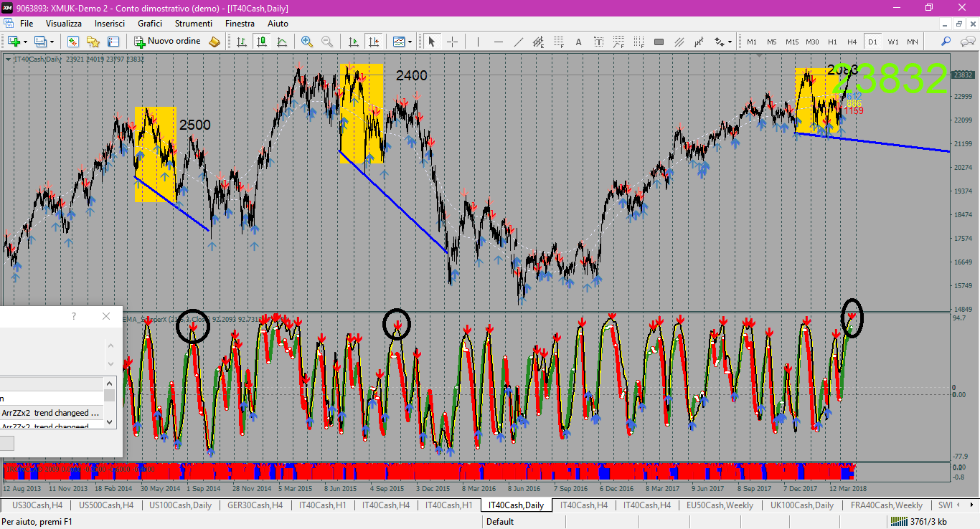The image size is (980, 529).
Task: Select the horizontal line tool
Action: point(499,42)
